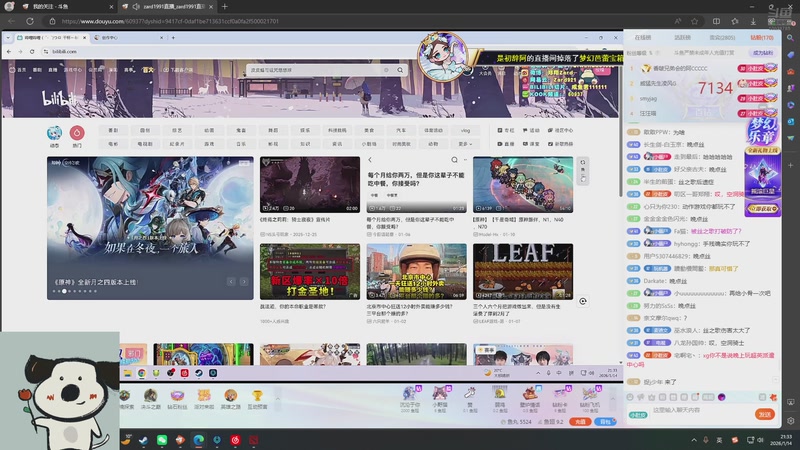The height and width of the screenshot is (450, 800).
Task: Click the Dota 2 red taskbar icon
Action: (254, 440)
